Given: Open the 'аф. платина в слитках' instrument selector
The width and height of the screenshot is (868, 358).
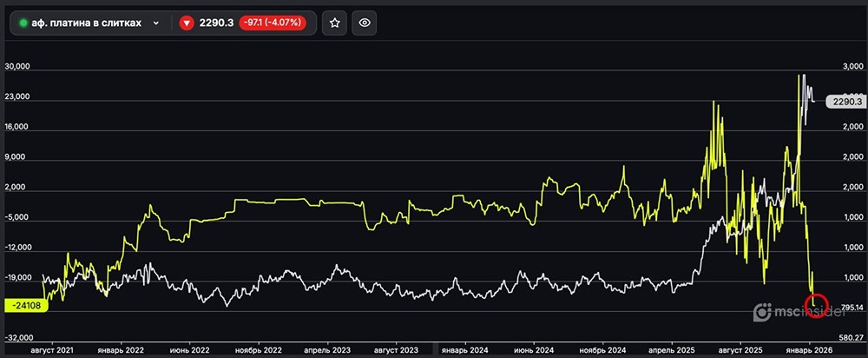Looking at the screenshot, I should point(87,23).
